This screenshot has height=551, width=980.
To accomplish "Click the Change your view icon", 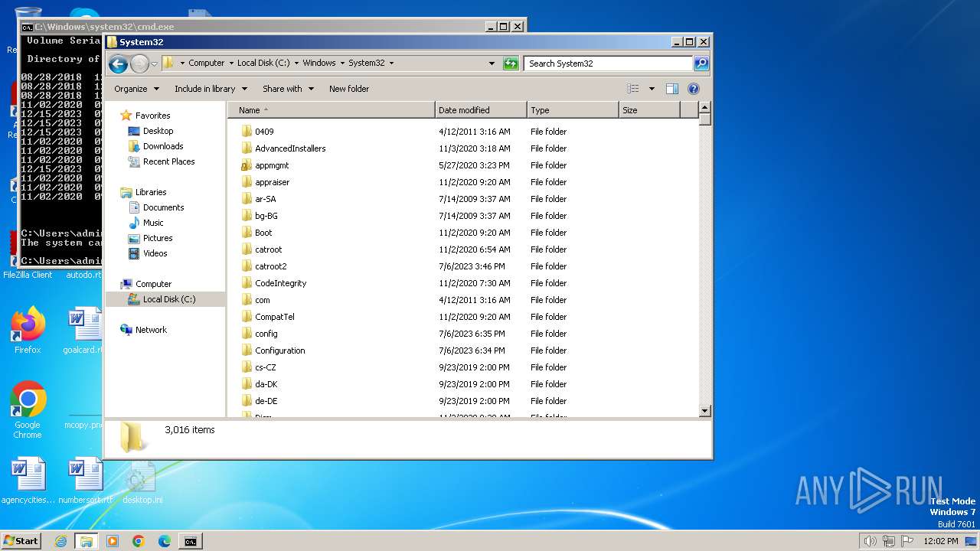I will tap(633, 89).
